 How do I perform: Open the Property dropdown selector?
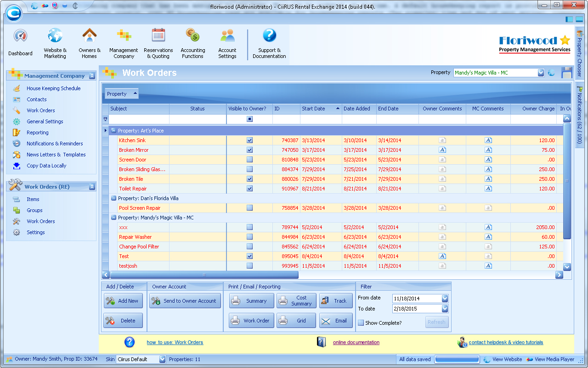541,73
